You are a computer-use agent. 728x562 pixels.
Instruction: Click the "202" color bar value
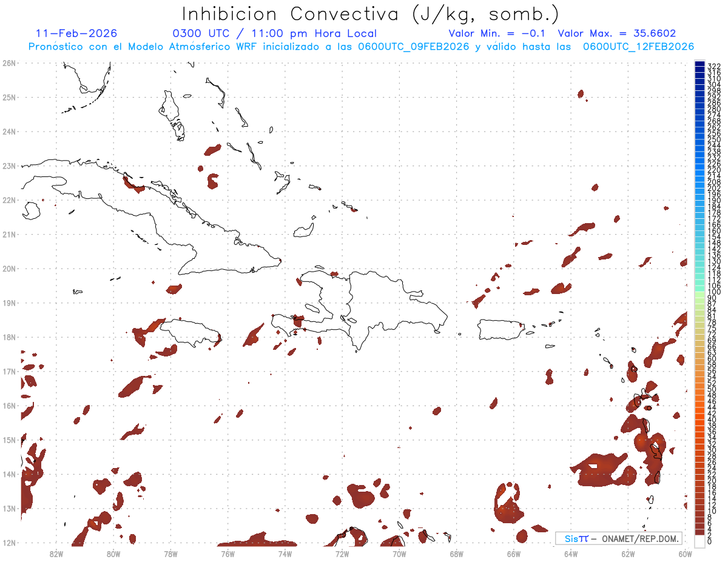(713, 188)
